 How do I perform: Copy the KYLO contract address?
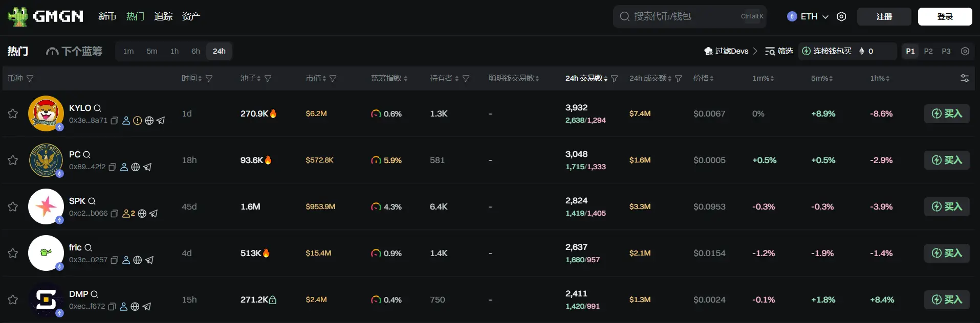(115, 121)
